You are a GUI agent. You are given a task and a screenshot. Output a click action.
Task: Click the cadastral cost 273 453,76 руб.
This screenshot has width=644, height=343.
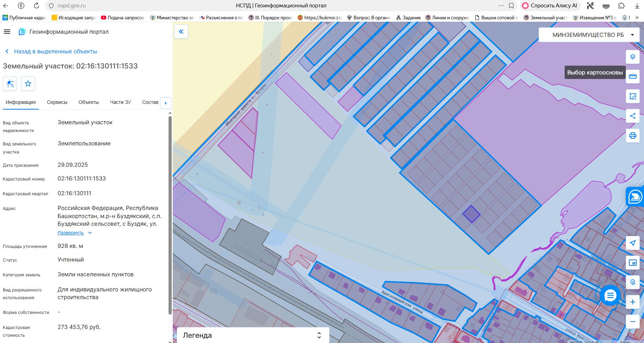[x=79, y=327]
